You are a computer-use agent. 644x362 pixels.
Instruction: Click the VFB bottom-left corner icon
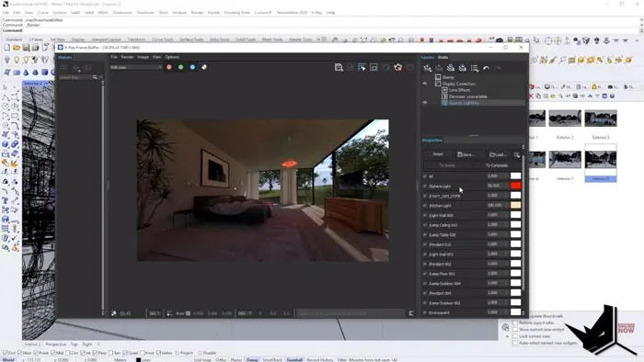(114, 313)
